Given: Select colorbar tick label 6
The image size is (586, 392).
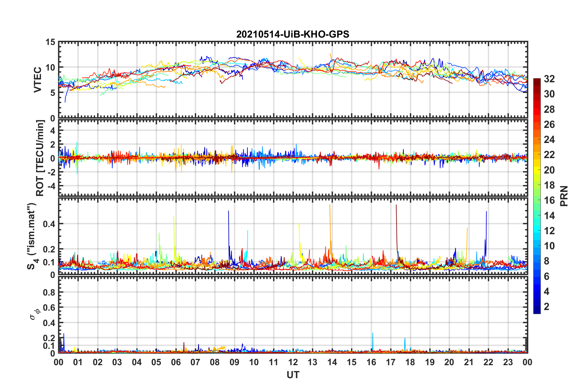Looking at the screenshot, I should [x=547, y=276].
